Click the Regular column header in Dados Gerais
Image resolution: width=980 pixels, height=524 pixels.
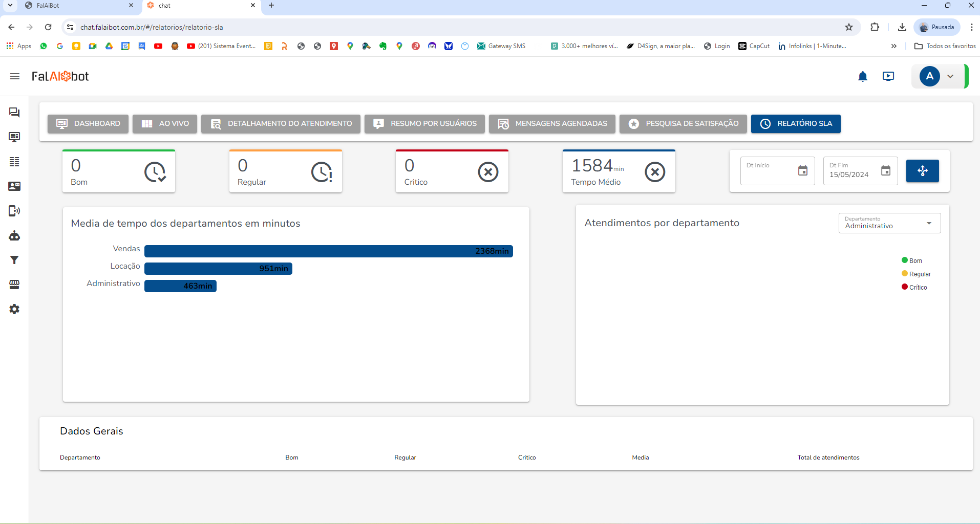405,457
